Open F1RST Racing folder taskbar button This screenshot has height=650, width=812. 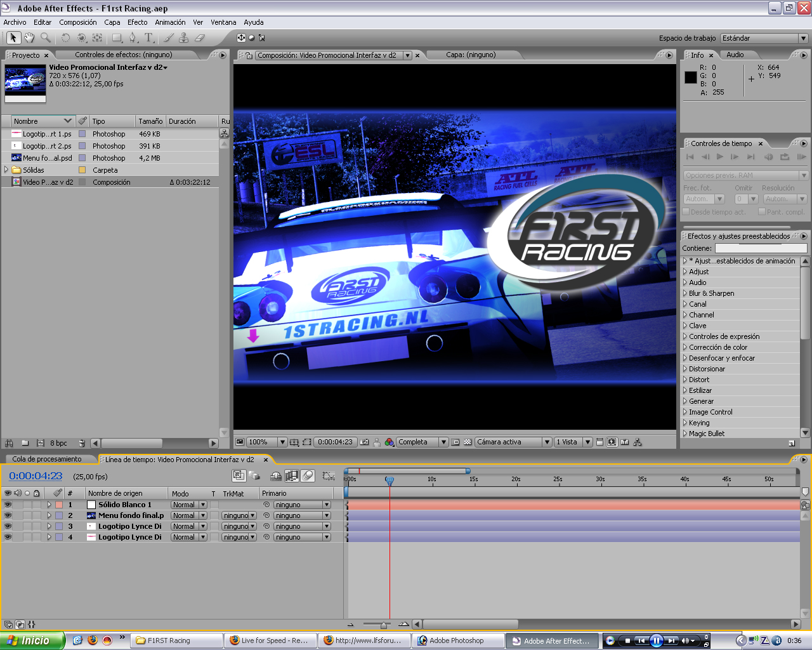click(176, 640)
